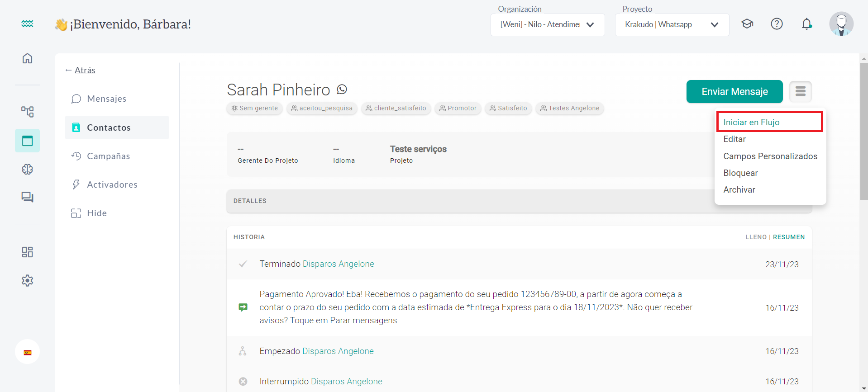Open the chat conversations icon in sidebar
This screenshot has width=868, height=392.
click(27, 197)
